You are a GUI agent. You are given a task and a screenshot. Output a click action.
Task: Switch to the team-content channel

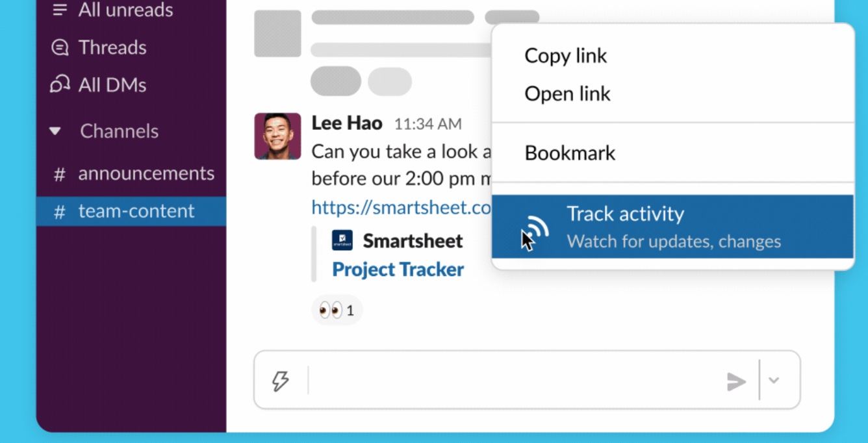136,211
